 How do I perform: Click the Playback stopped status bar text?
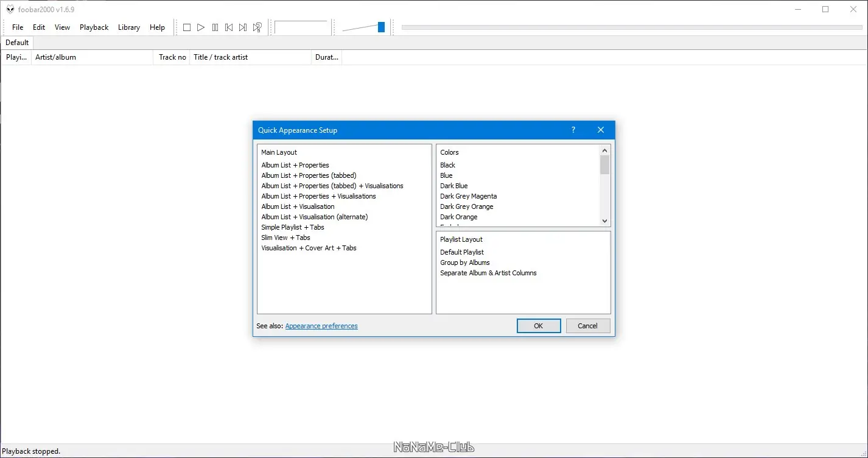pos(31,451)
